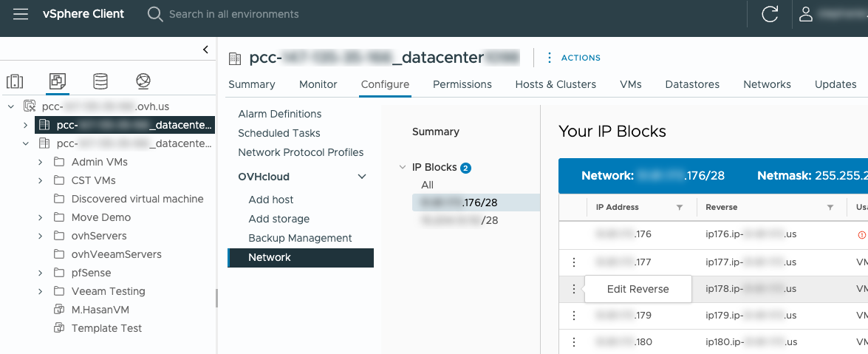Screen dimensions: 868x354
Task: Click the search magnifier icon
Action: (155, 14)
